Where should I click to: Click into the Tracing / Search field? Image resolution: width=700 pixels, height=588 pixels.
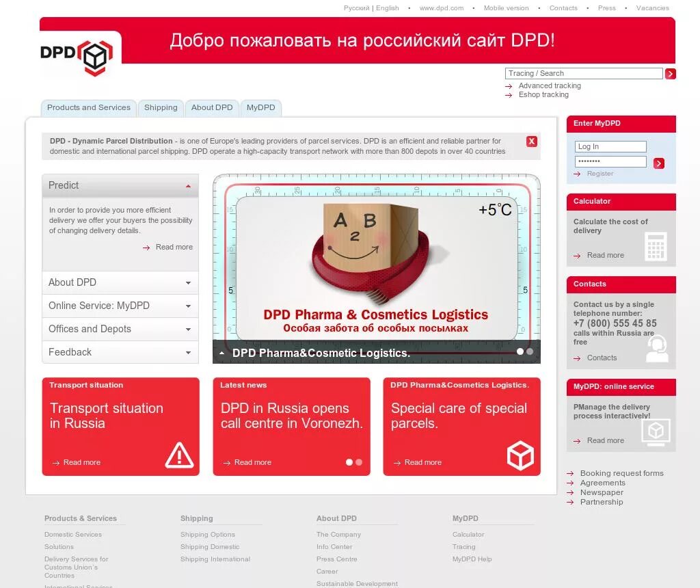coord(584,74)
